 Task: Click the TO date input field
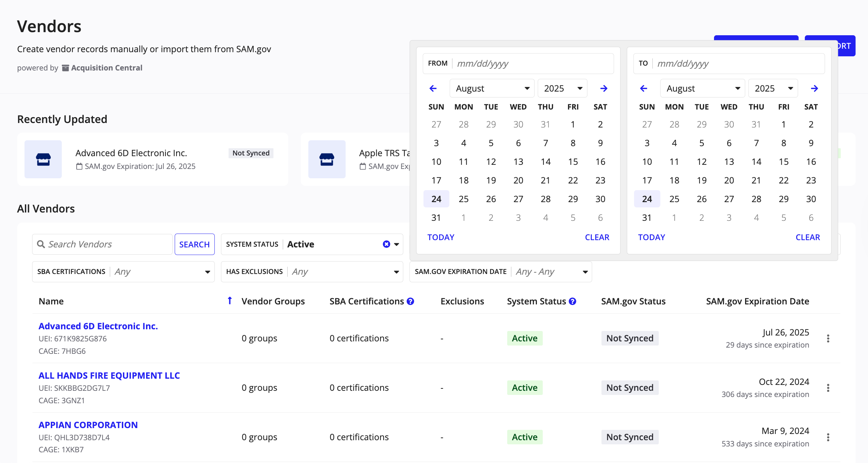tap(729, 64)
